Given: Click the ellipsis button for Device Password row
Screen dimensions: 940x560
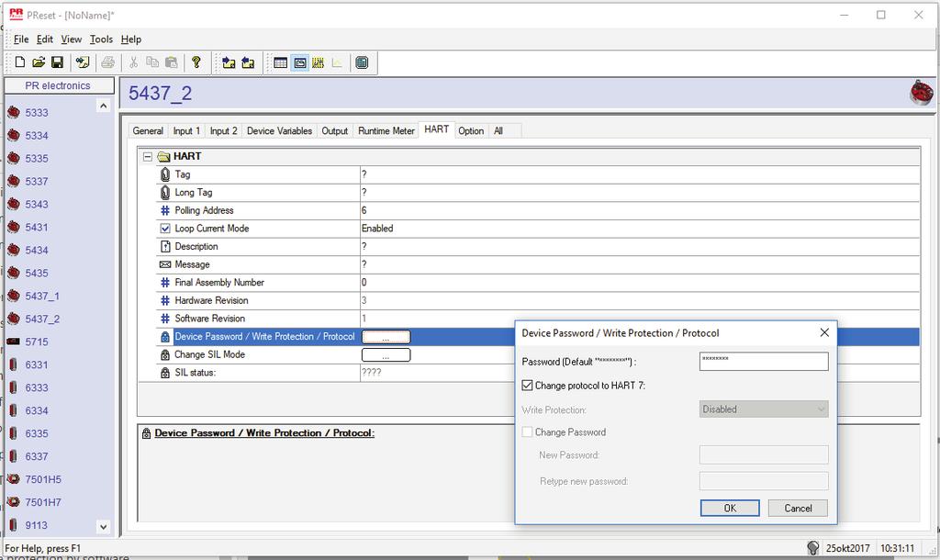Looking at the screenshot, I should [x=386, y=337].
